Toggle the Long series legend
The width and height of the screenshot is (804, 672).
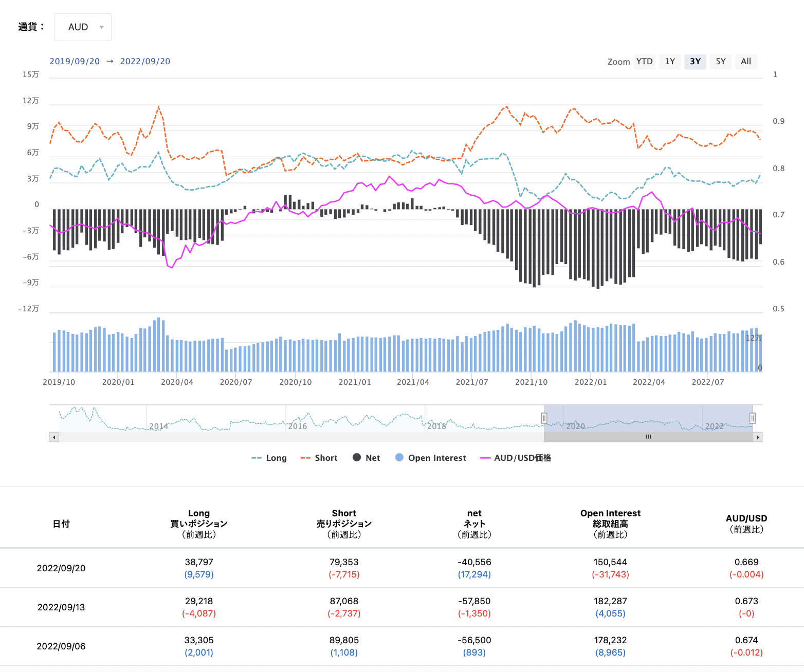tap(269, 458)
